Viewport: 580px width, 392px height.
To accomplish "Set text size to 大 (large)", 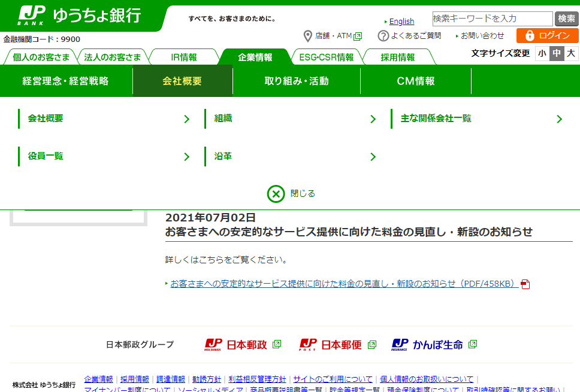I will [x=571, y=53].
